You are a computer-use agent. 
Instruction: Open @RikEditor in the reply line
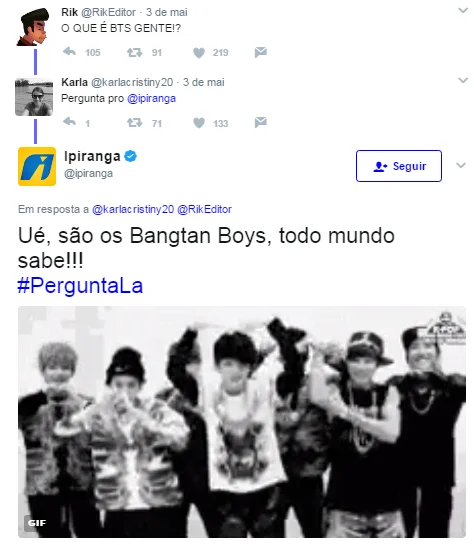pos(204,209)
